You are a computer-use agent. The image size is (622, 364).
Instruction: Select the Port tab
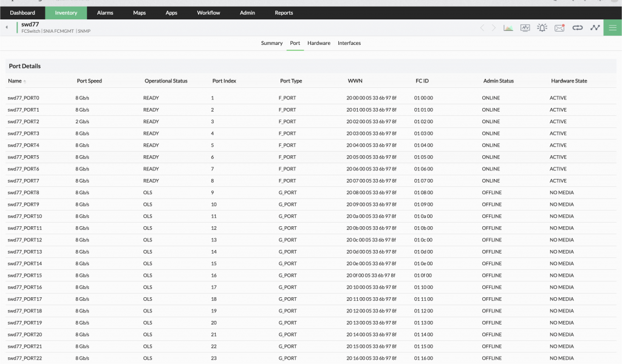click(x=295, y=43)
